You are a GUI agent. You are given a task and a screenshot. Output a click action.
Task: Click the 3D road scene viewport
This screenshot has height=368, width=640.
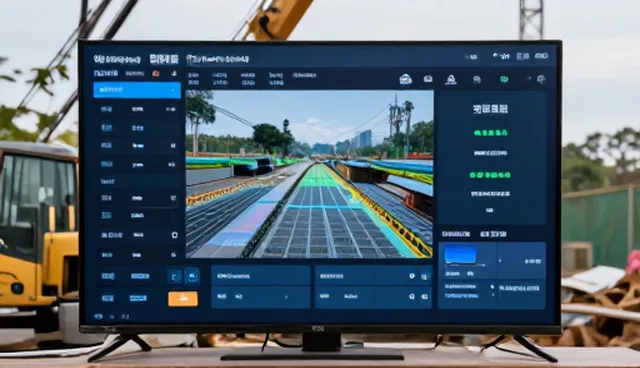pos(309,174)
